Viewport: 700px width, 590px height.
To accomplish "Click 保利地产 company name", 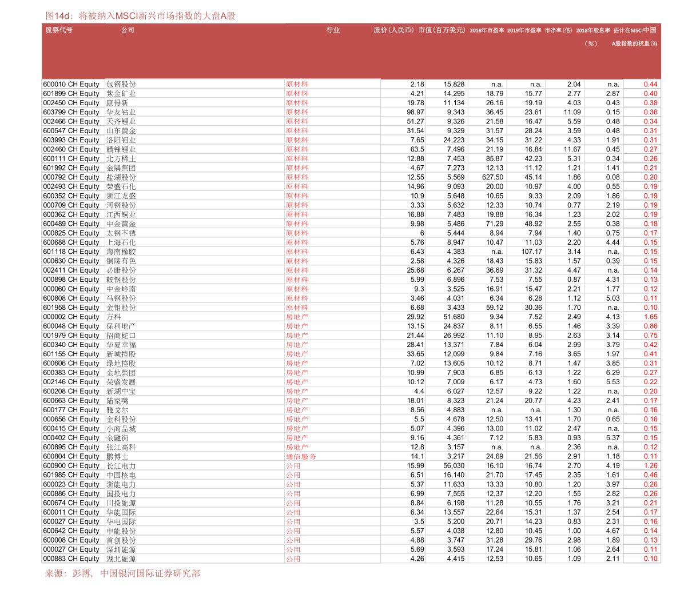I will click(121, 326).
